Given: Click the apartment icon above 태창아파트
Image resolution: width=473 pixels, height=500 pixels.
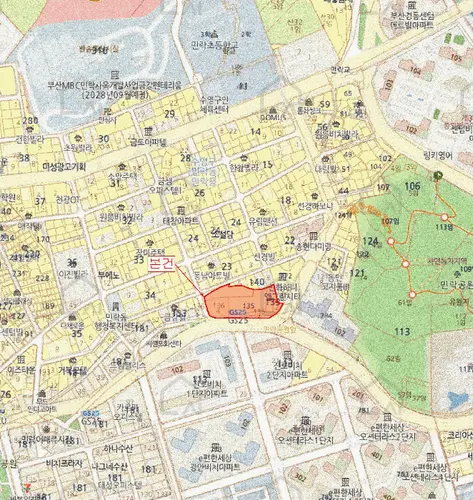Looking at the screenshot, I should 181,210.
